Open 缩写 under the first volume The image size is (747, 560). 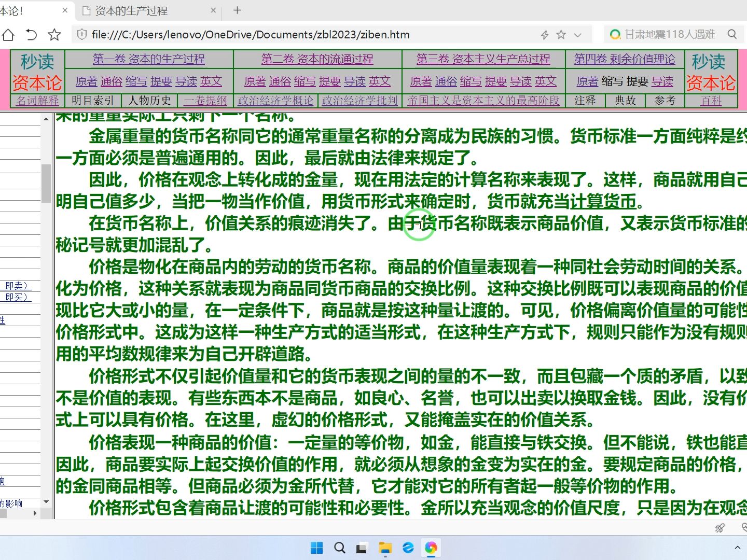point(136,81)
